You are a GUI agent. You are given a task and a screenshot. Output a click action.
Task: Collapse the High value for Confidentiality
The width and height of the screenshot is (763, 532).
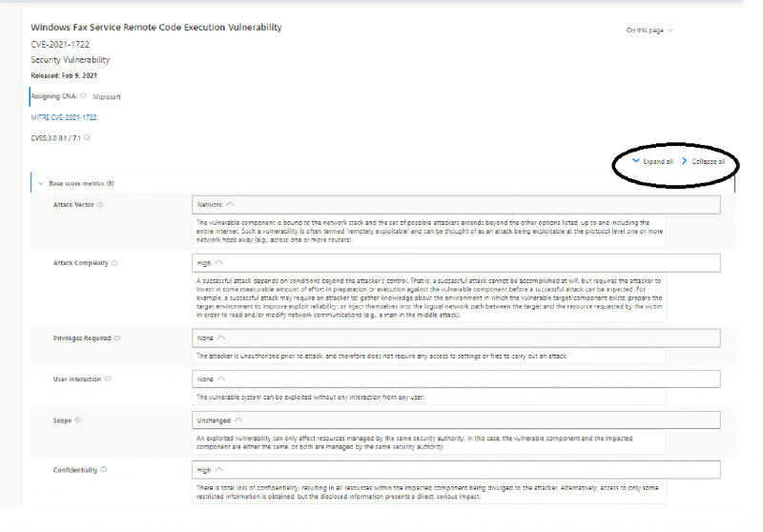[218, 469]
